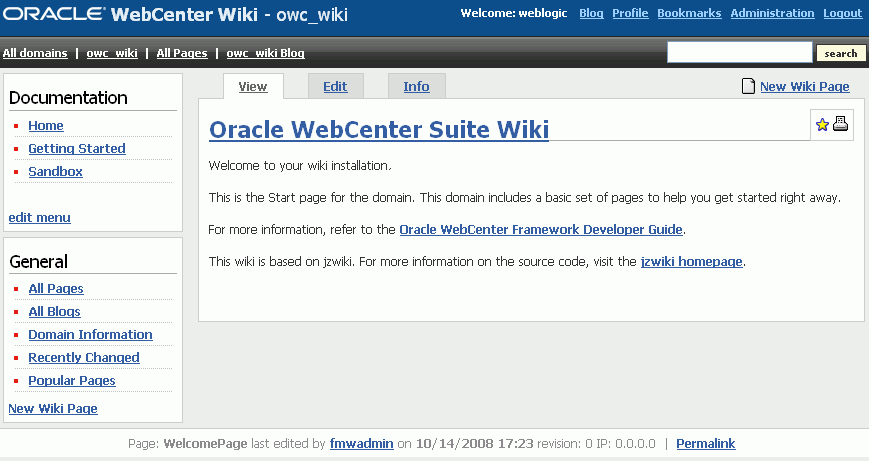
Task: Click the search button
Action: 841,53
